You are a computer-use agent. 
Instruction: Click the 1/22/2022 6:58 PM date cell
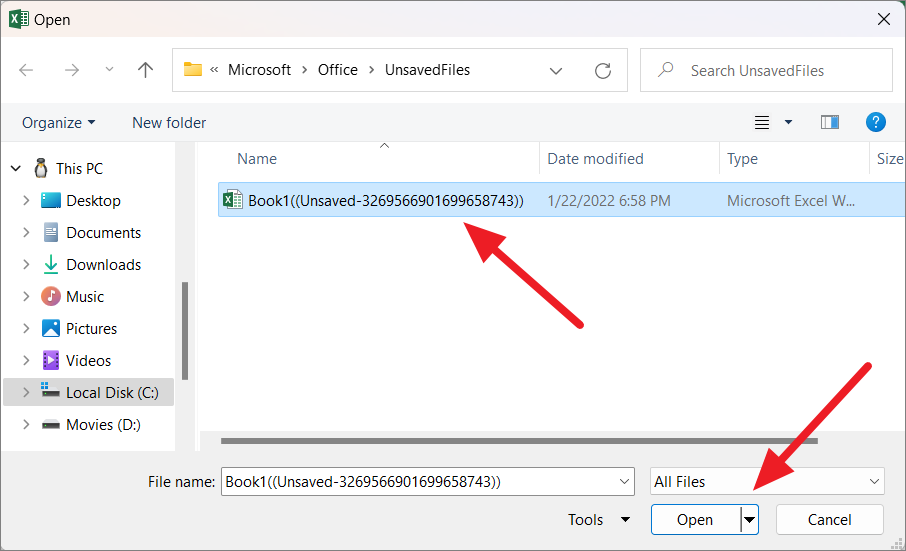pyautogui.click(x=608, y=200)
